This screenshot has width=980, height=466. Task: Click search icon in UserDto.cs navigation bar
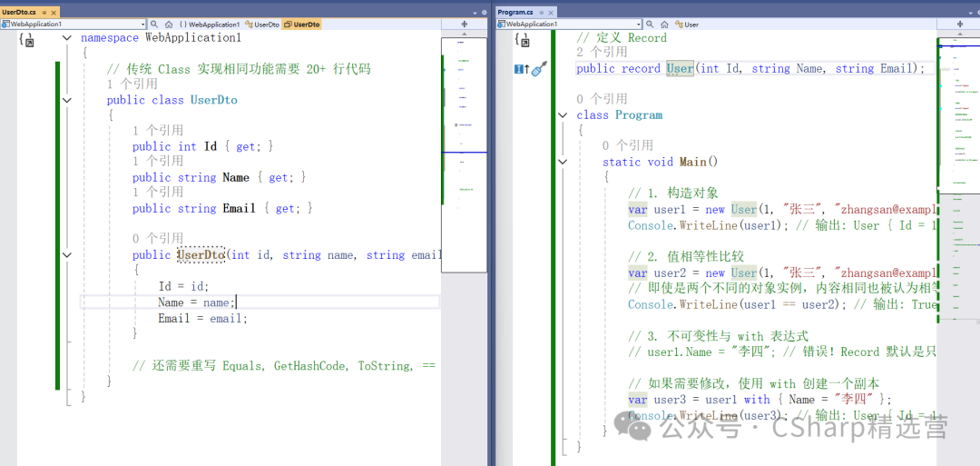153,24
